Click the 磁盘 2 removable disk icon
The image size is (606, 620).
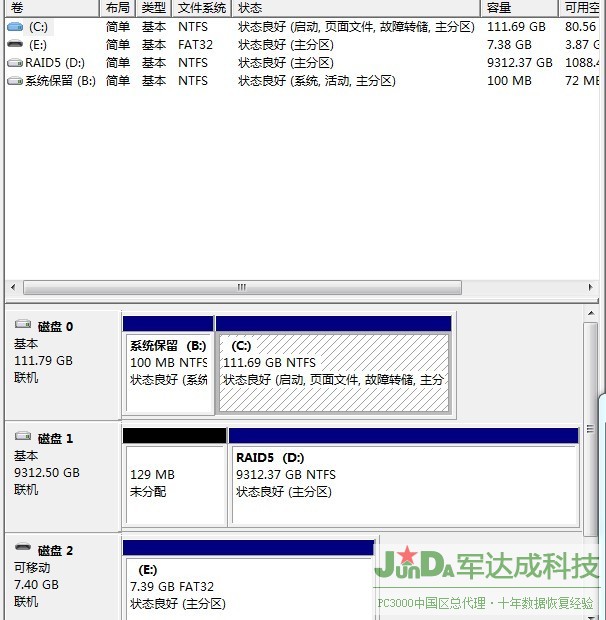click(23, 548)
